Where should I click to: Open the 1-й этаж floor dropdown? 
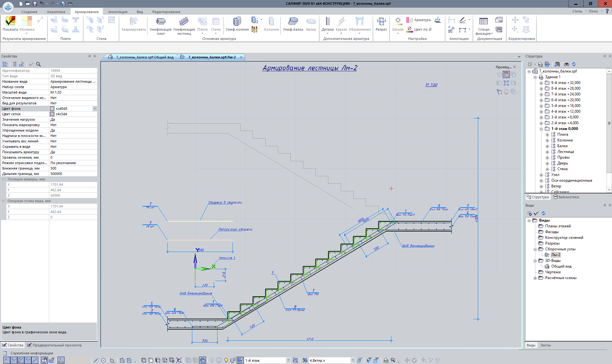click(x=288, y=360)
